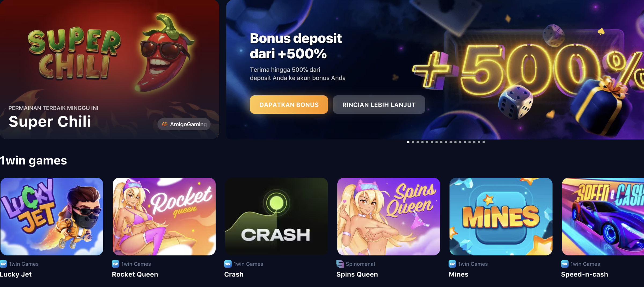Click the 1win Games icon under Crash
This screenshot has width=644, height=287.
point(228,264)
